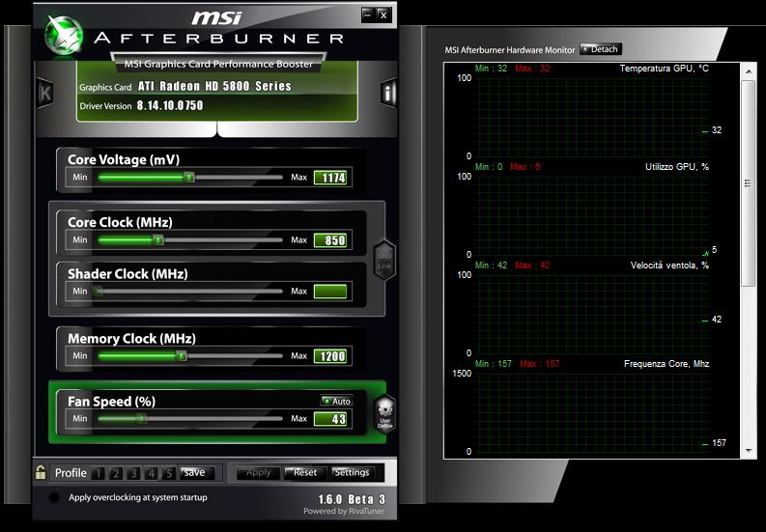Click the Fan Speed value field 43
Screen dimensions: 766x532
(x=330, y=419)
